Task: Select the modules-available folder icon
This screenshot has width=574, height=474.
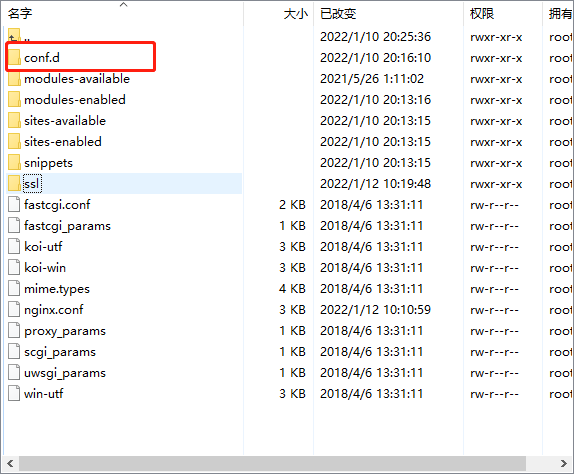Action: coord(14,79)
